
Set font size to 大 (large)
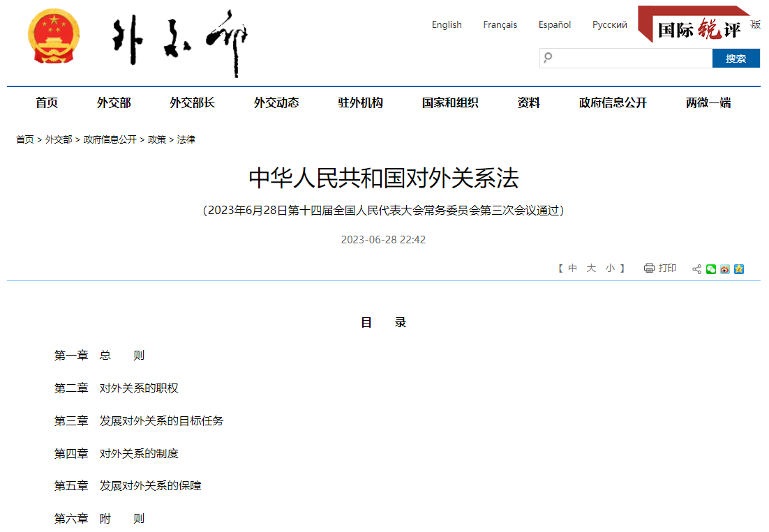pos(591,268)
